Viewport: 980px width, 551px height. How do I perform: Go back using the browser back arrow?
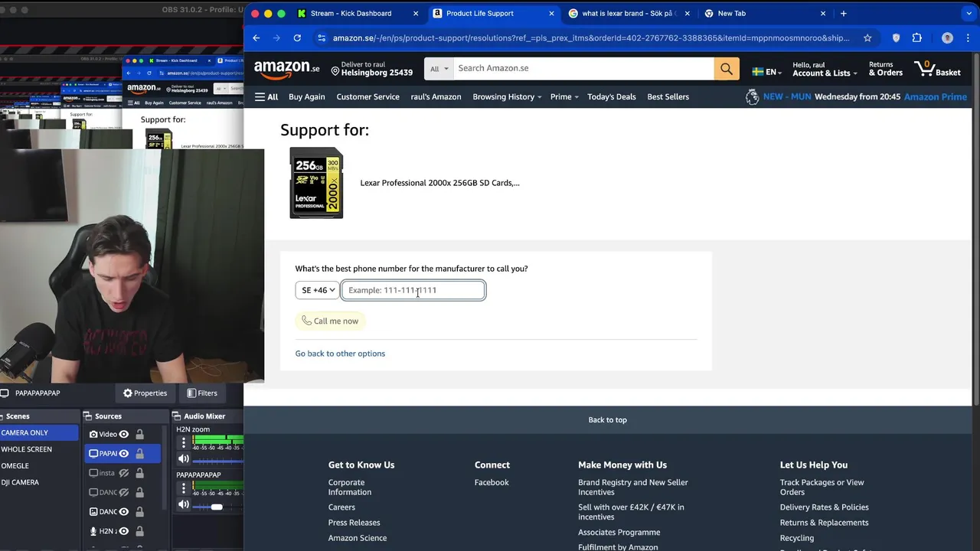pyautogui.click(x=256, y=37)
